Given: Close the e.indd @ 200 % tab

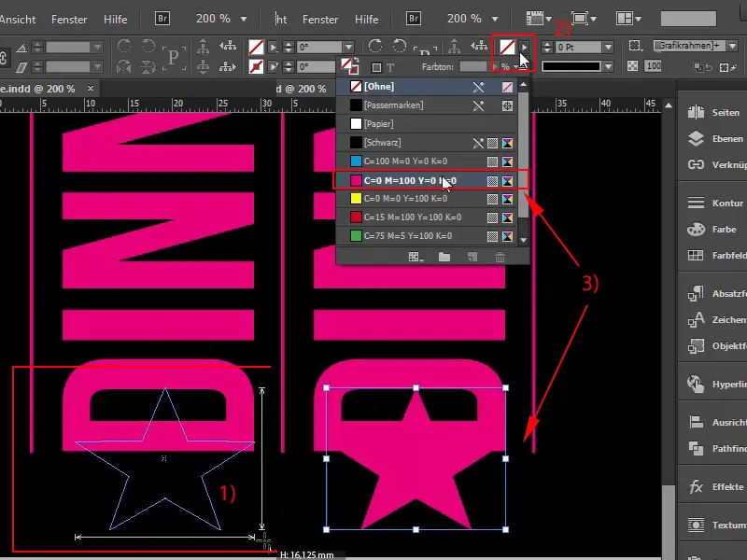Looking at the screenshot, I should point(91,88).
